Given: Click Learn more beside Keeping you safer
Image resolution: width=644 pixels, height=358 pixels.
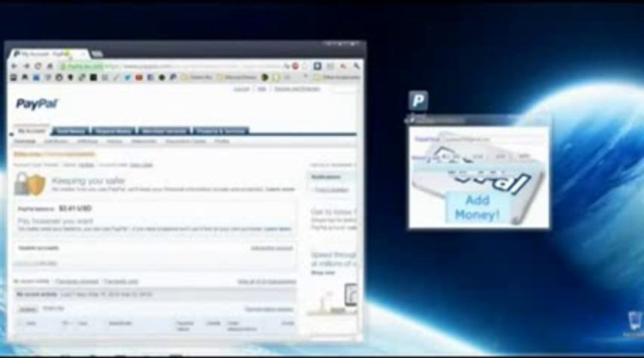Looking at the screenshot, I should point(280,189).
